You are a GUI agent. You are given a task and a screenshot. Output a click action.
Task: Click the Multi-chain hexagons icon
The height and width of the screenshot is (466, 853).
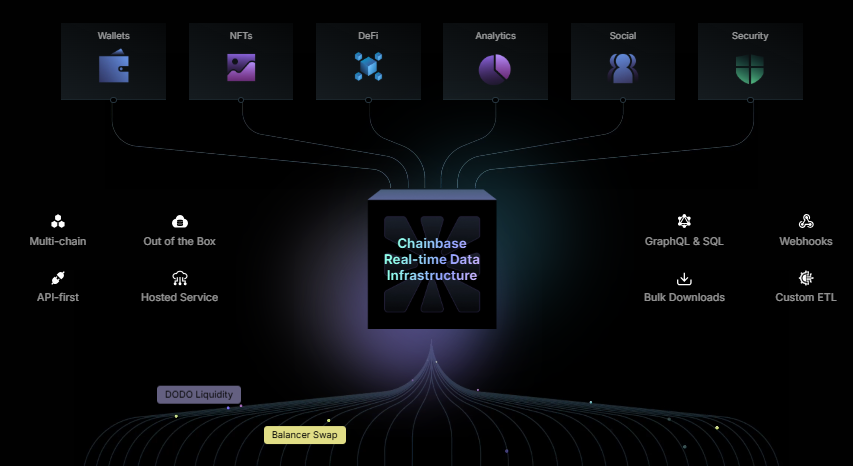point(58,221)
